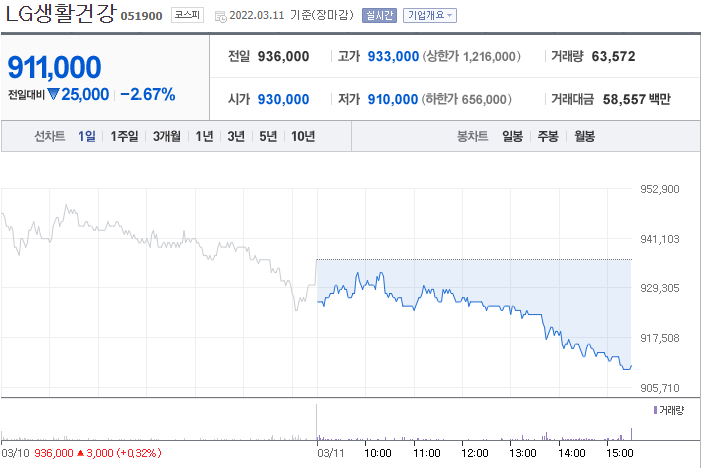Select the 1년 line chart tab
The width and height of the screenshot is (701, 468).
tap(204, 136)
